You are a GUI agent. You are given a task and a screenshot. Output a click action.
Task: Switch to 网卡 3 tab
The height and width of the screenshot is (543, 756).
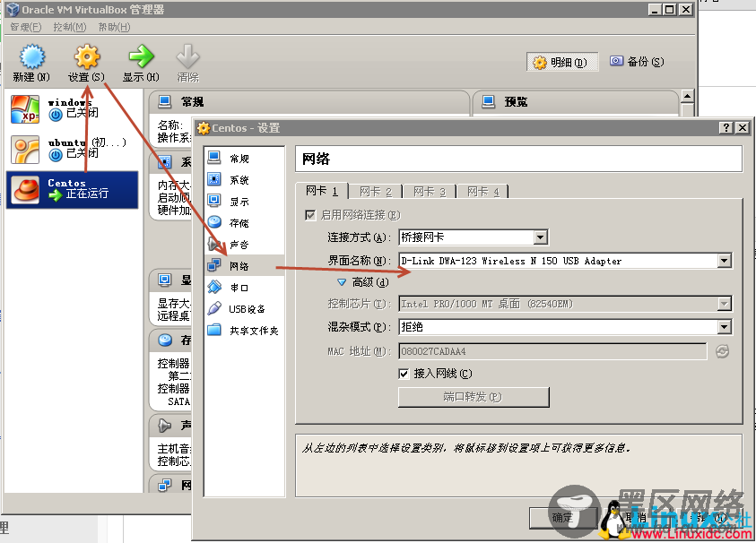point(429,192)
